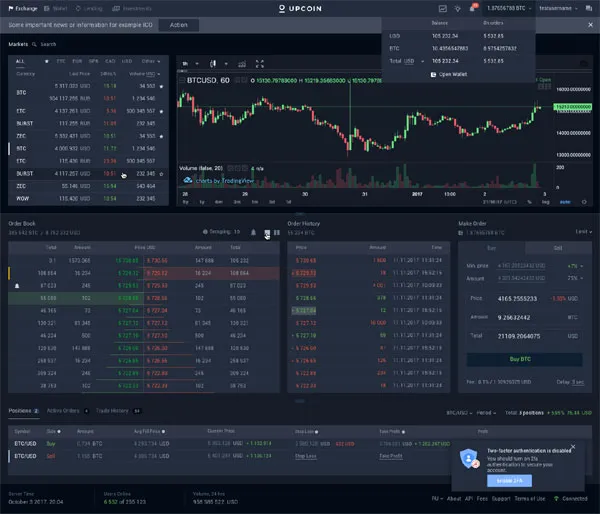This screenshot has height=514, width=600.
Task: Open the Wallet section in top navigation
Action: (x=55, y=8)
